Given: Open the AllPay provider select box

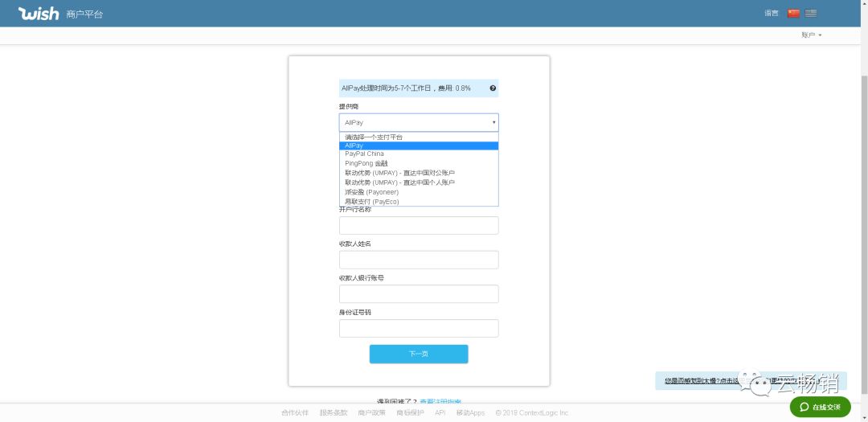Looking at the screenshot, I should [419, 122].
